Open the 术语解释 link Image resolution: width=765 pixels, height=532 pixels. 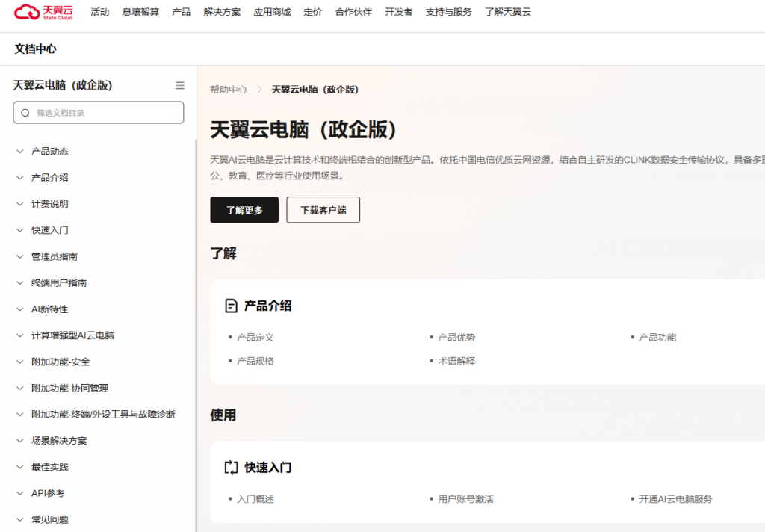[x=456, y=361]
